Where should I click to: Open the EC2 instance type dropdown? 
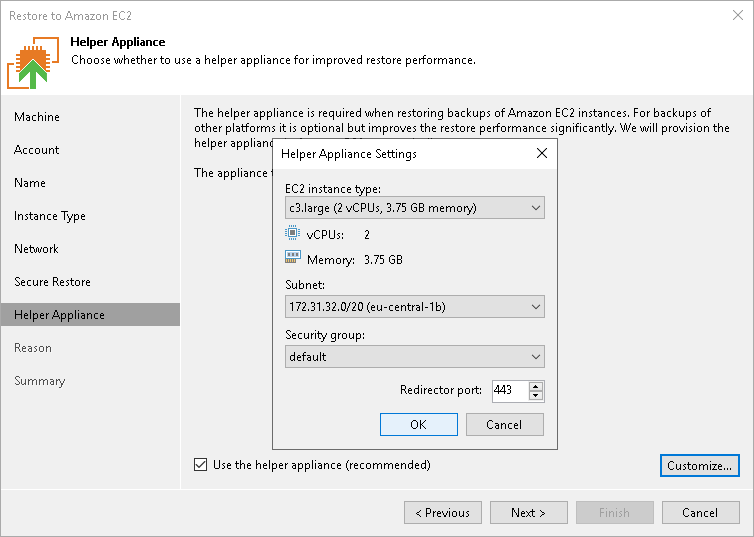[x=415, y=208]
